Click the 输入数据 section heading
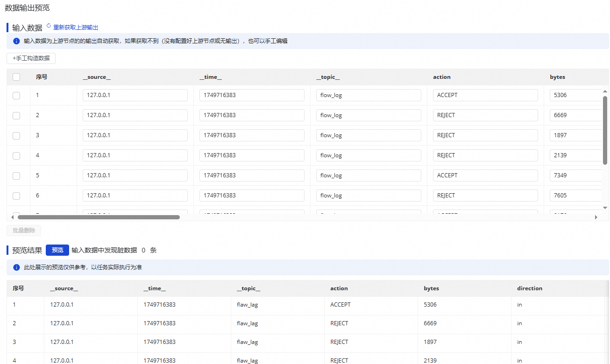 point(27,28)
